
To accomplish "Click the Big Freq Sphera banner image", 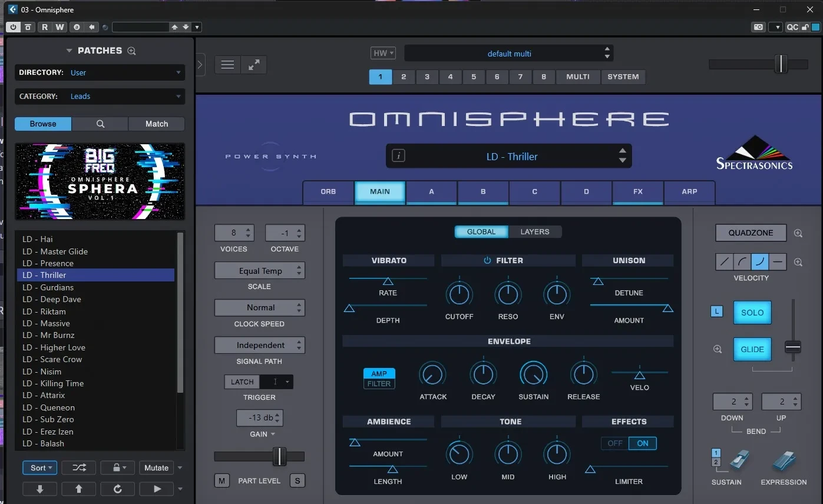I will point(100,181).
